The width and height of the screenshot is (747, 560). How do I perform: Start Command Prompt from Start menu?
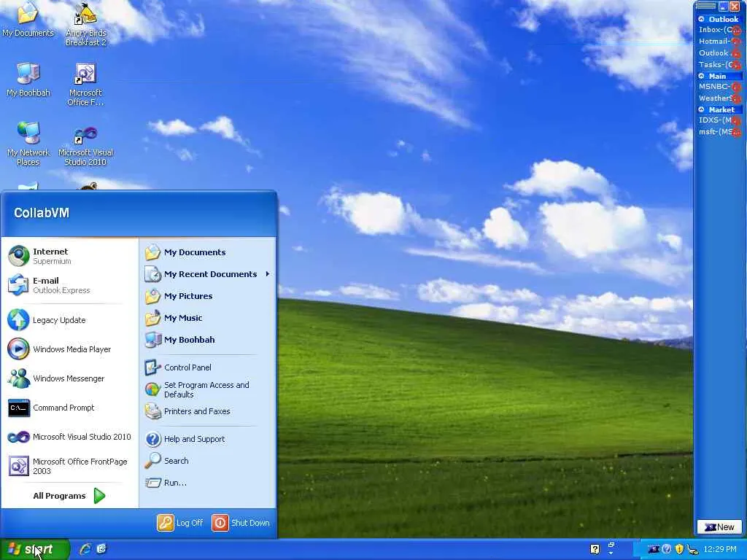point(69,408)
